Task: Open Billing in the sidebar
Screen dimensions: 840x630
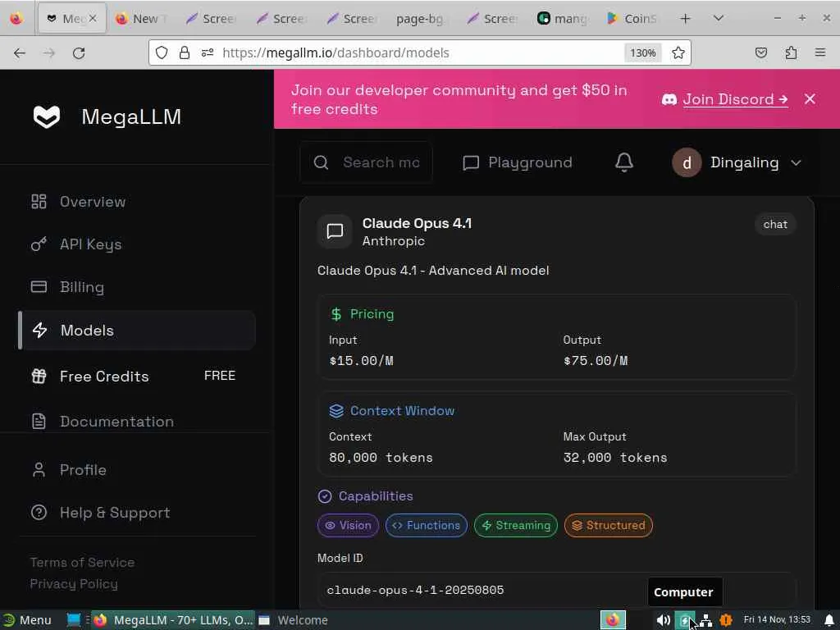Action: click(137, 287)
